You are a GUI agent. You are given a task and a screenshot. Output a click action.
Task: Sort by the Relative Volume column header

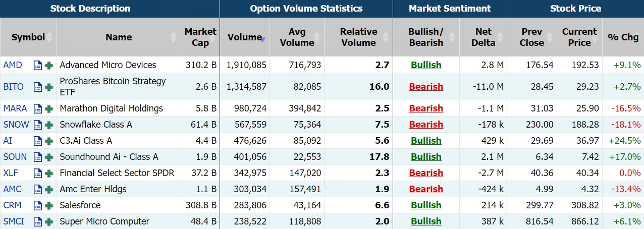[x=358, y=37]
